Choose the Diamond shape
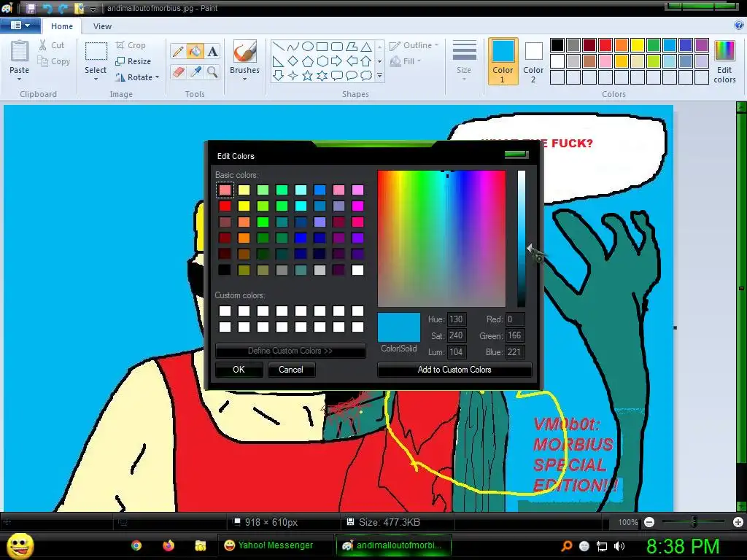747x560 pixels. pos(293,61)
